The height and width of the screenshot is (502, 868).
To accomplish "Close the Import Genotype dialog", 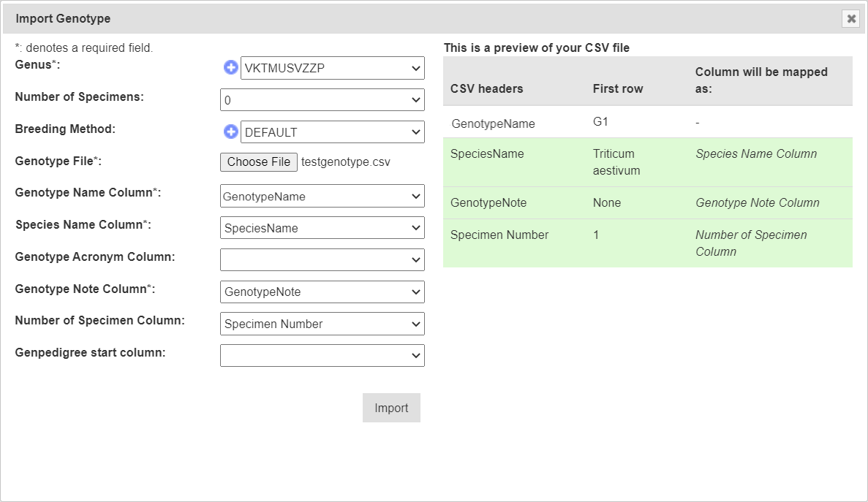I will coord(850,19).
